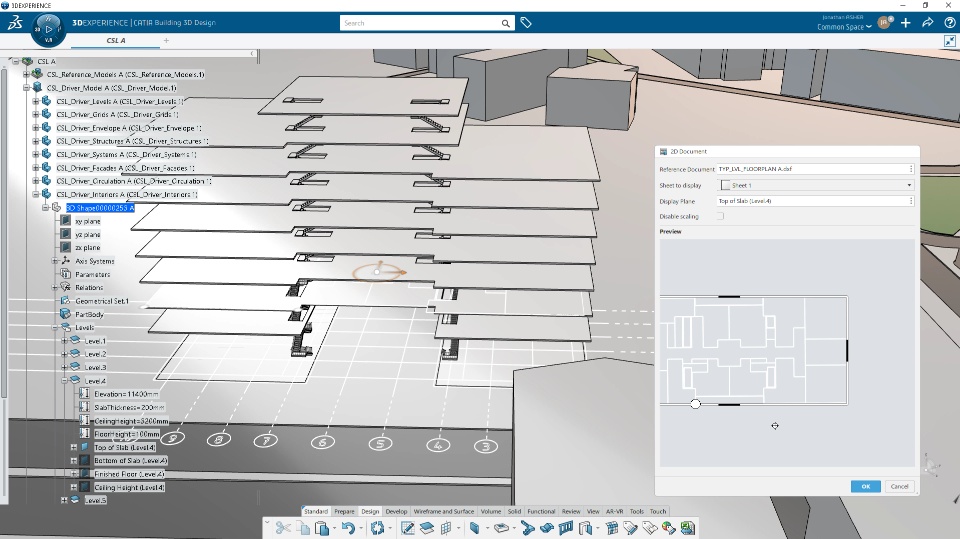This screenshot has height=539, width=960.
Task: Click Cancel in 2D Document dialog
Action: pyautogui.click(x=899, y=486)
